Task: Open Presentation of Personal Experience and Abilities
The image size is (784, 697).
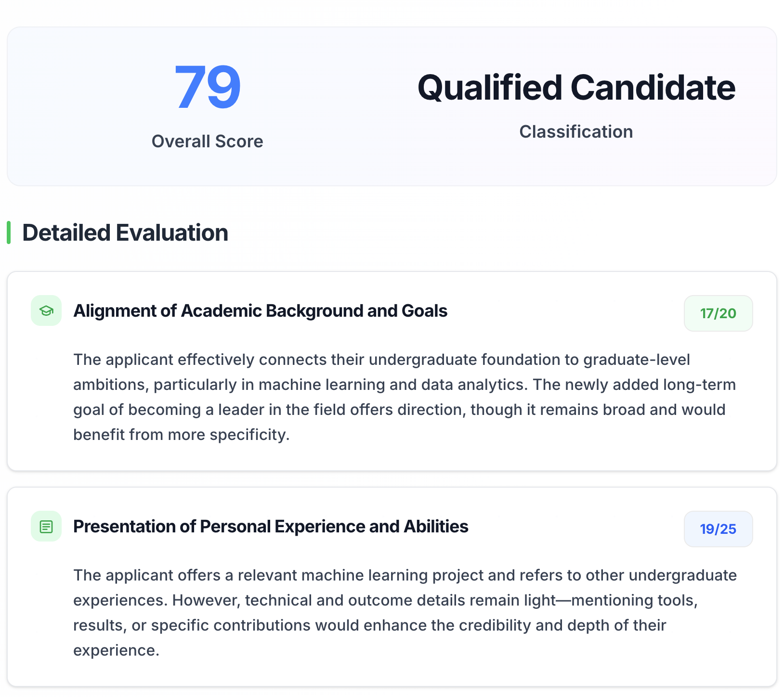Action: tap(271, 527)
